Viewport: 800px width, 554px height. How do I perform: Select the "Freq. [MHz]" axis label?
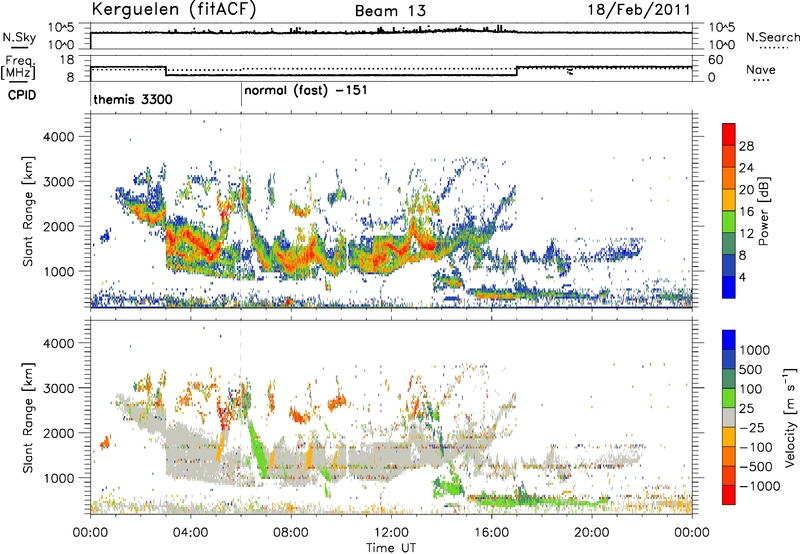[x=18, y=67]
